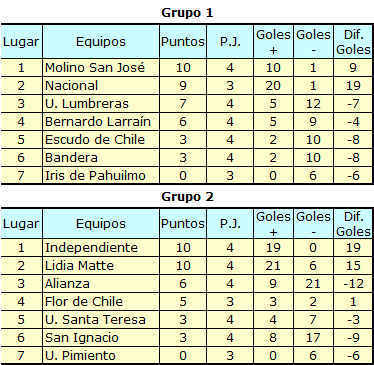Select San Ignacio team cell
This screenshot has height=365, width=374.
(x=101, y=338)
